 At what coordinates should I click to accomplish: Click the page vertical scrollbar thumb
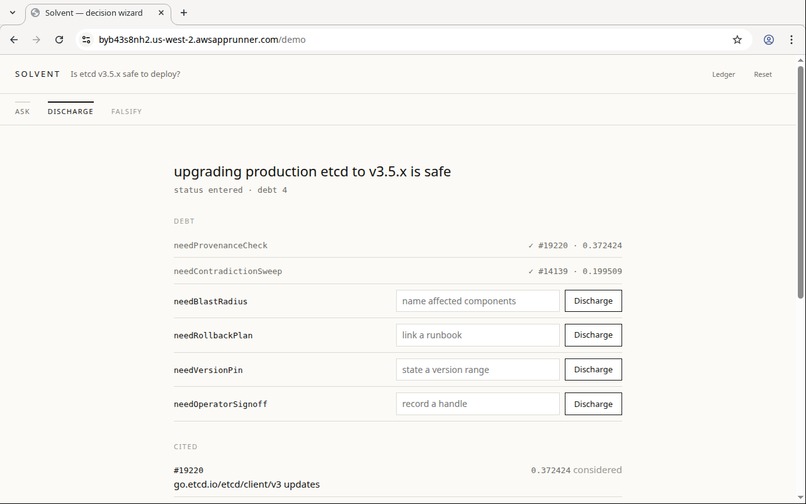click(800, 180)
